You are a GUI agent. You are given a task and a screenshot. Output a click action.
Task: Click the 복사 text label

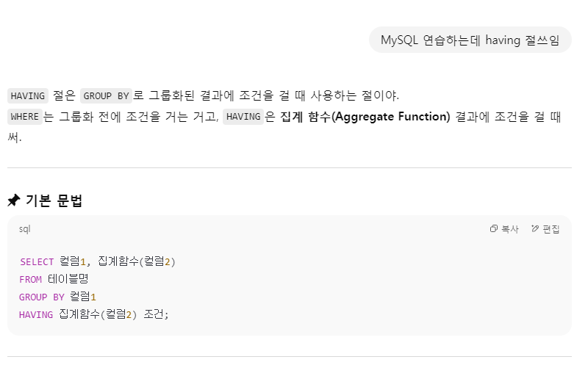[510, 229]
